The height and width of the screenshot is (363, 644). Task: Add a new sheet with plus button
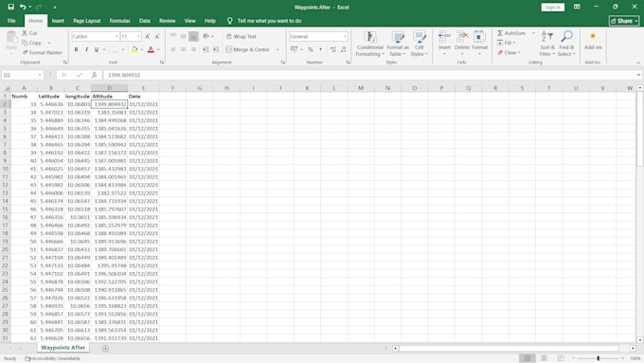(105, 348)
